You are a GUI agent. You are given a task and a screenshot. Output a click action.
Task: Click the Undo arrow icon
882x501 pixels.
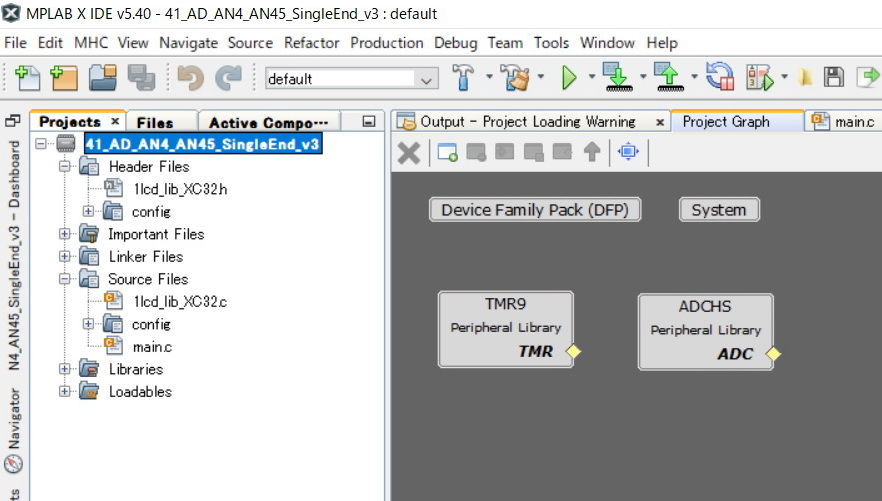pos(191,78)
